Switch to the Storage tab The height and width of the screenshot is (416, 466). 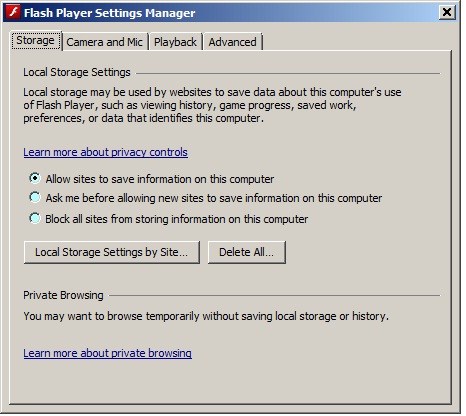(x=36, y=41)
